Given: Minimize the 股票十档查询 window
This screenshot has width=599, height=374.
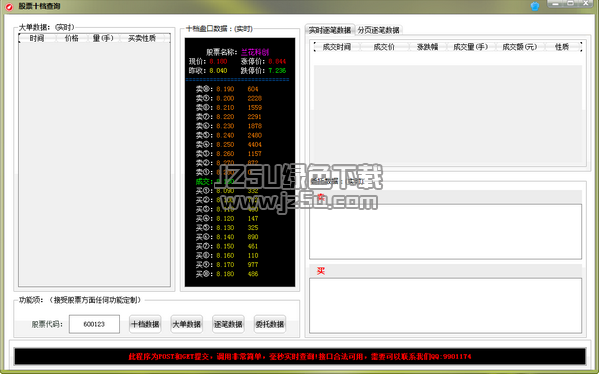Looking at the screenshot, I should pyautogui.click(x=555, y=4).
